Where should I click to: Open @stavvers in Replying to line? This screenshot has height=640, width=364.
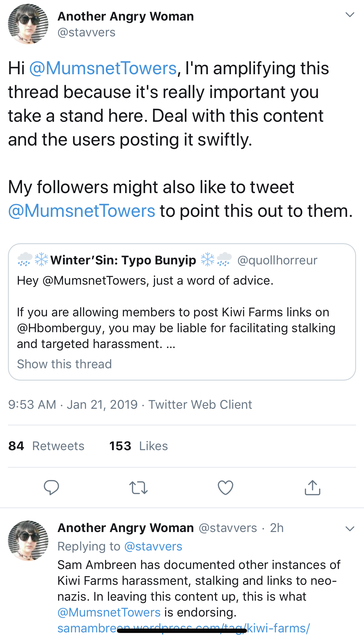(x=153, y=546)
